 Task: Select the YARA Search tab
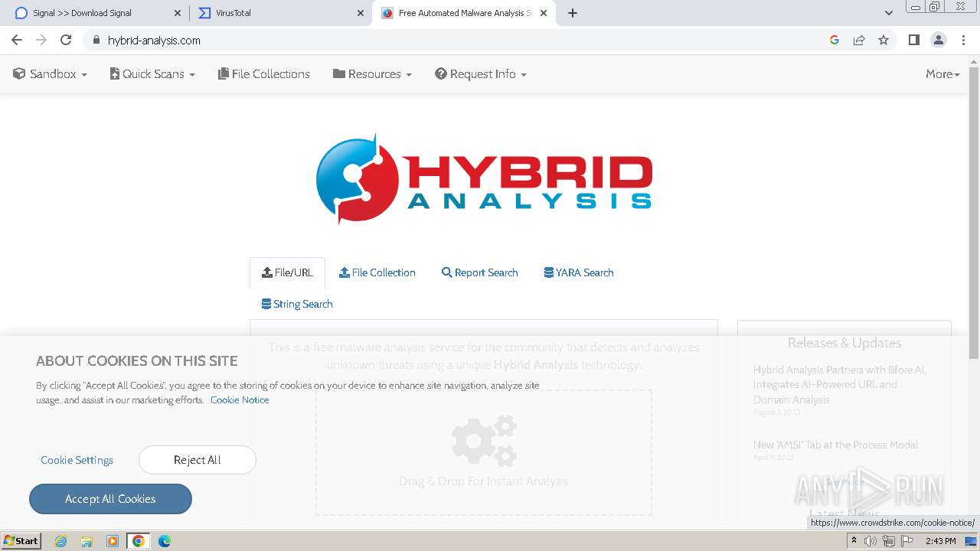point(579,272)
